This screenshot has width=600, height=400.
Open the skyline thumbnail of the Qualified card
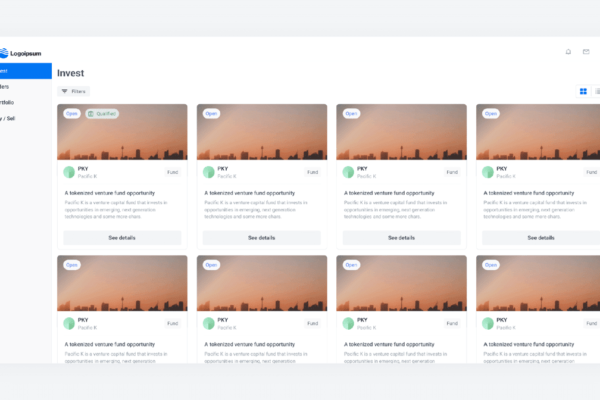[122, 132]
